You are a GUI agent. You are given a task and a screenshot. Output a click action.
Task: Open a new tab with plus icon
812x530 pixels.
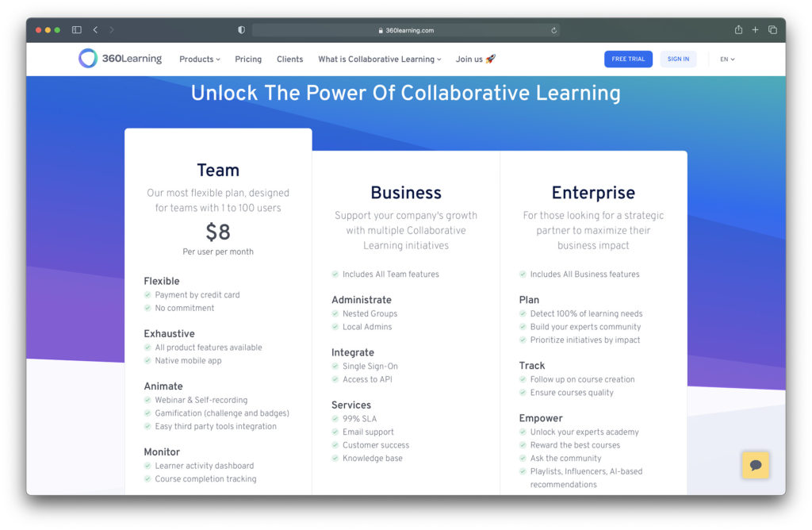(755, 29)
